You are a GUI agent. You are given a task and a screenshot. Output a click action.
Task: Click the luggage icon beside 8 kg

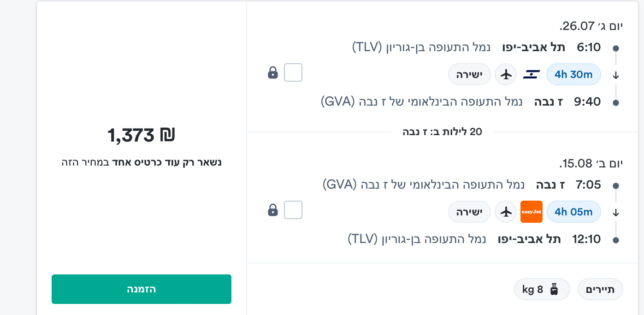554,290
